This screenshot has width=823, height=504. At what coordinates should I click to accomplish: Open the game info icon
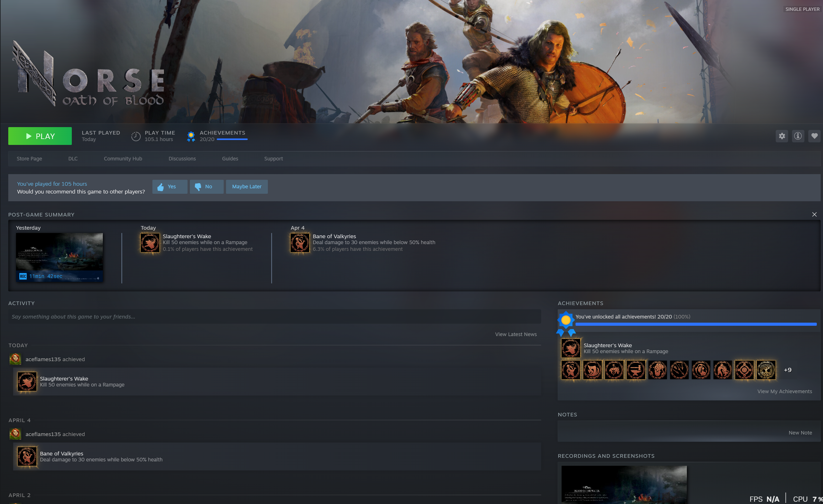(798, 136)
